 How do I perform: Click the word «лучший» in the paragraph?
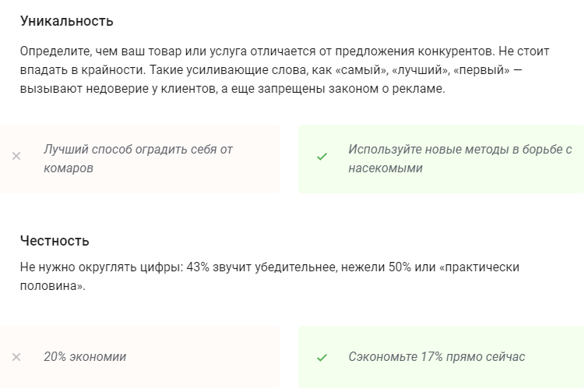coord(421,70)
